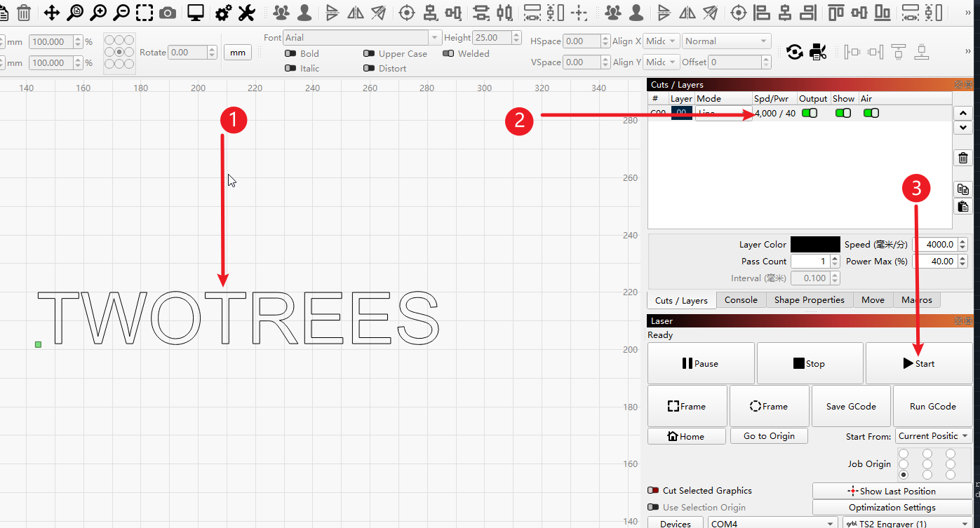
Task: Expand the Start From dropdown
Action: point(932,436)
